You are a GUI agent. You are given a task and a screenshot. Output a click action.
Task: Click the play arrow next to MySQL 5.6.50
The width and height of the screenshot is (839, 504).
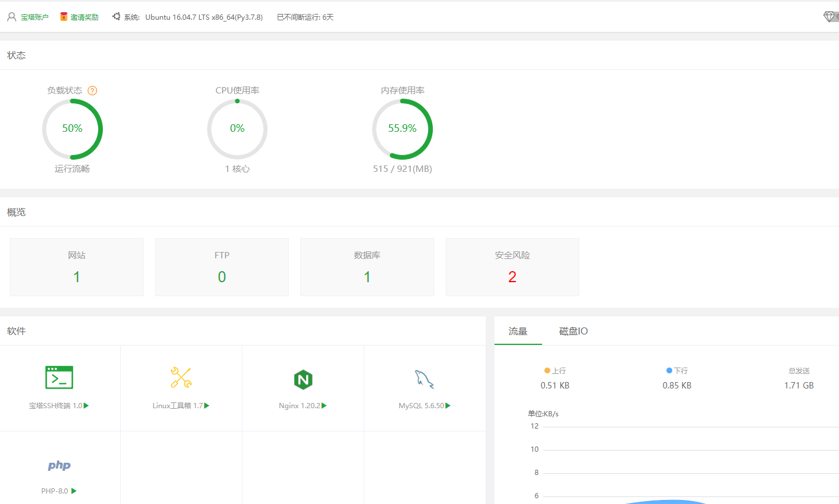448,406
